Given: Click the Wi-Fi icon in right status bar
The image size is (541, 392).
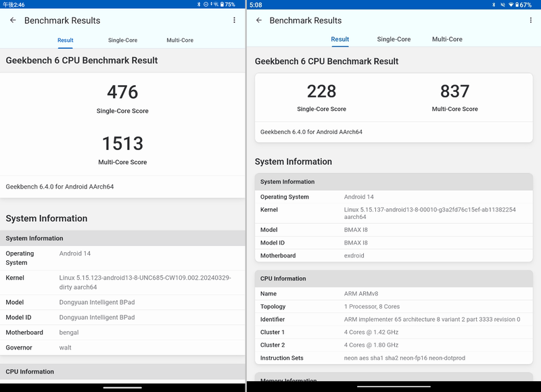Looking at the screenshot, I should pyautogui.click(x=511, y=5).
